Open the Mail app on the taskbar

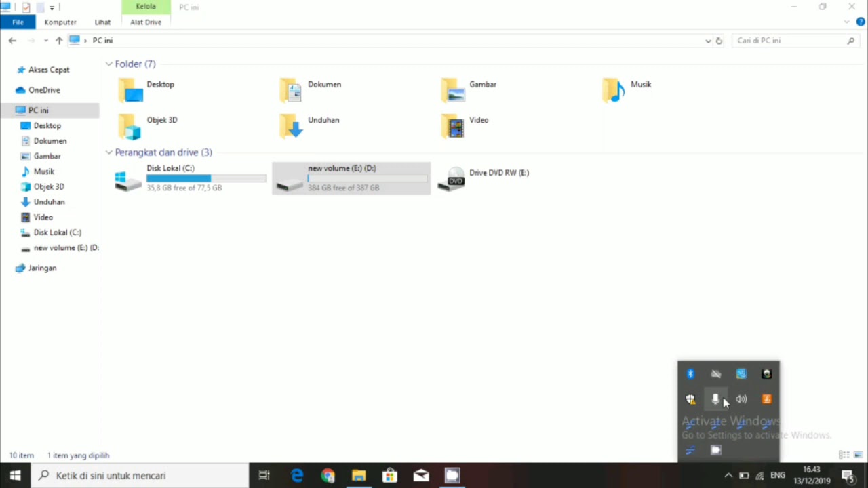pos(421,476)
